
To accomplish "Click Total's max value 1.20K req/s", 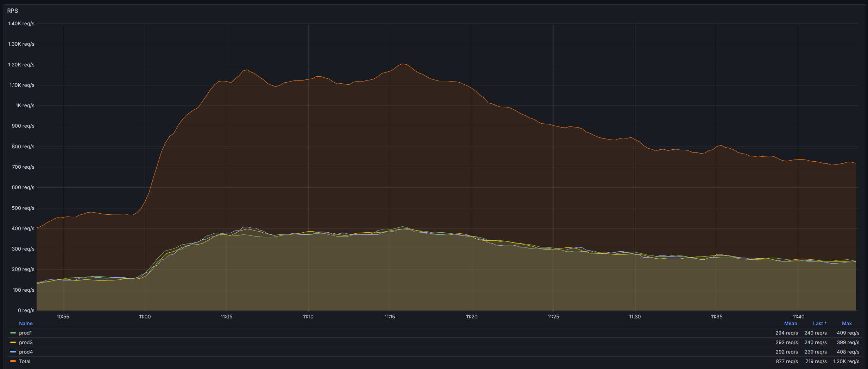I will [x=846, y=361].
